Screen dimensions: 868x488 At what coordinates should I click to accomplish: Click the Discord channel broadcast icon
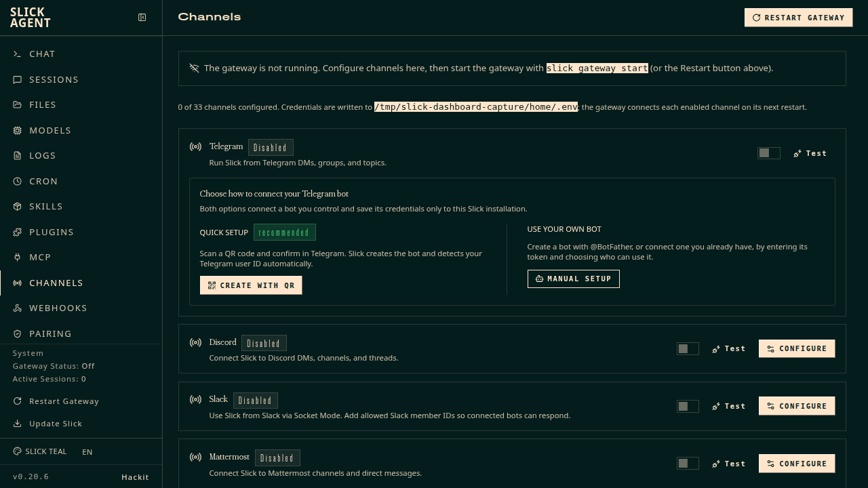(x=195, y=343)
